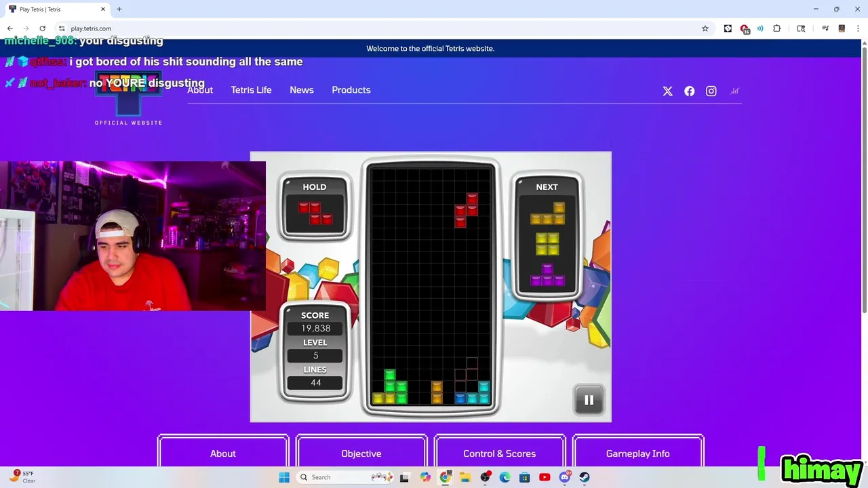
Task: Open the Facebook social link
Action: coord(690,91)
